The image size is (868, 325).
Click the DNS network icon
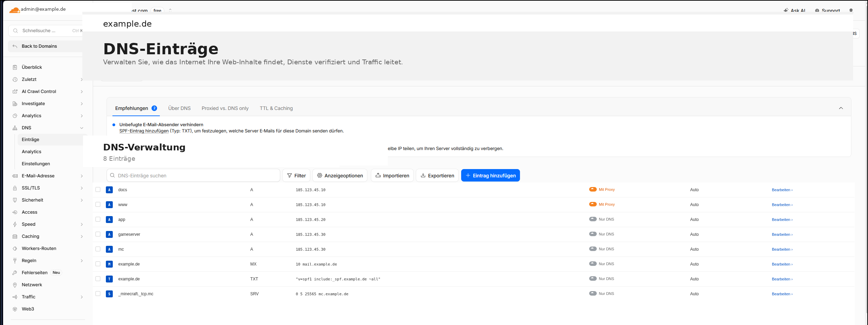(x=15, y=128)
